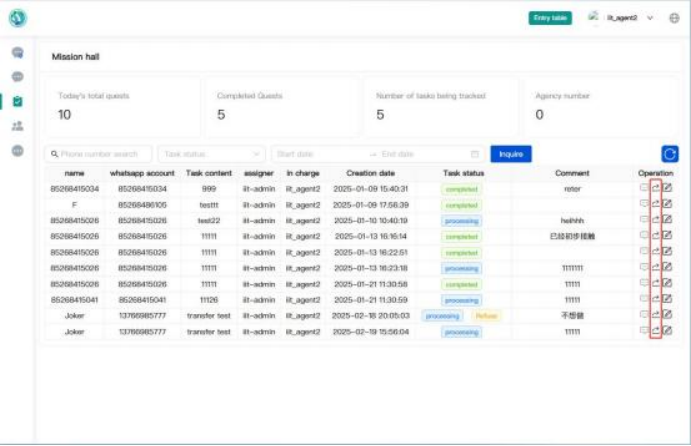The height and width of the screenshot is (446, 691).
Task: Open the contacts group icon in sidebar
Action: coord(18,126)
